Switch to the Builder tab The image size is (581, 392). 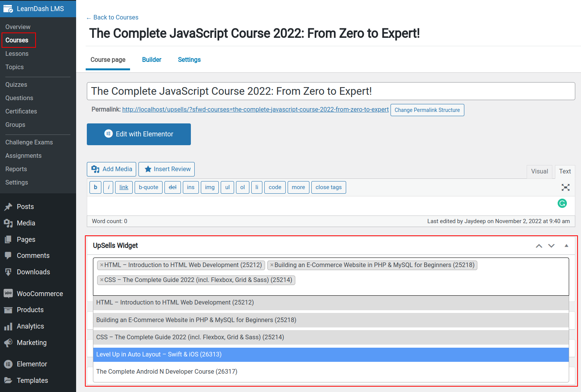pyautogui.click(x=151, y=60)
